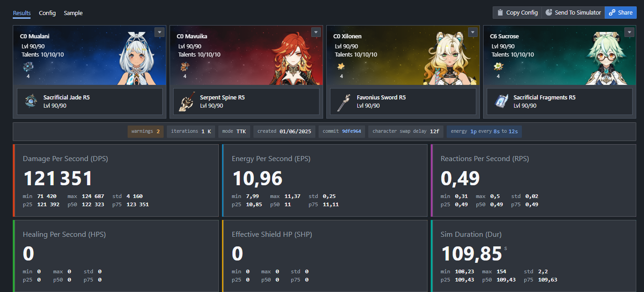Click Mualani's artifact set icon
This screenshot has width=644, height=292.
click(28, 67)
